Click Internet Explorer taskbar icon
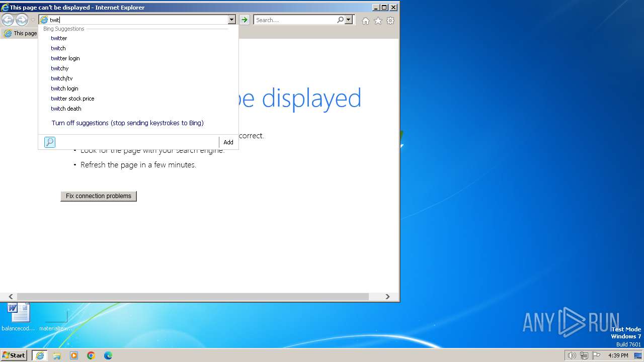This screenshot has height=362, width=644. (x=40, y=355)
